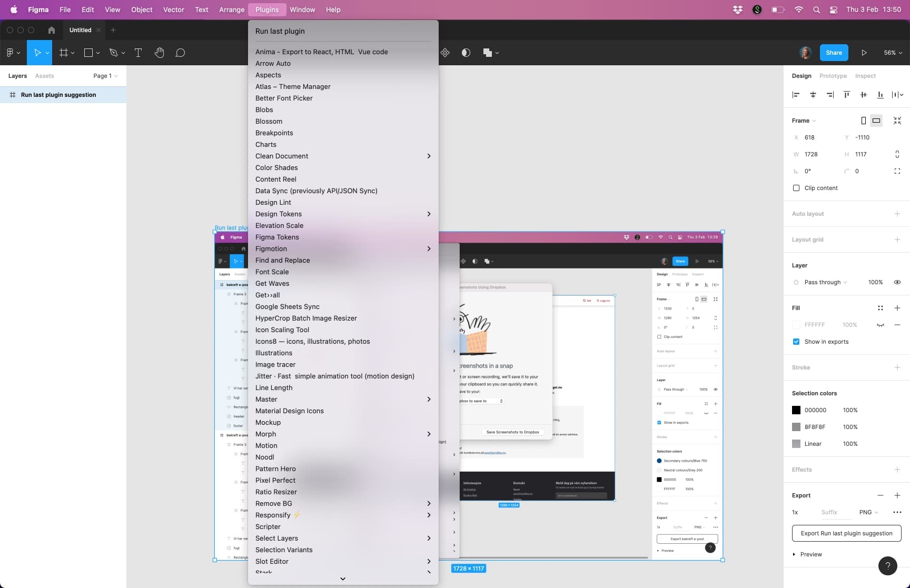Viewport: 910px width, 588px height.
Task: Choose Run last plugin
Action: point(343,31)
